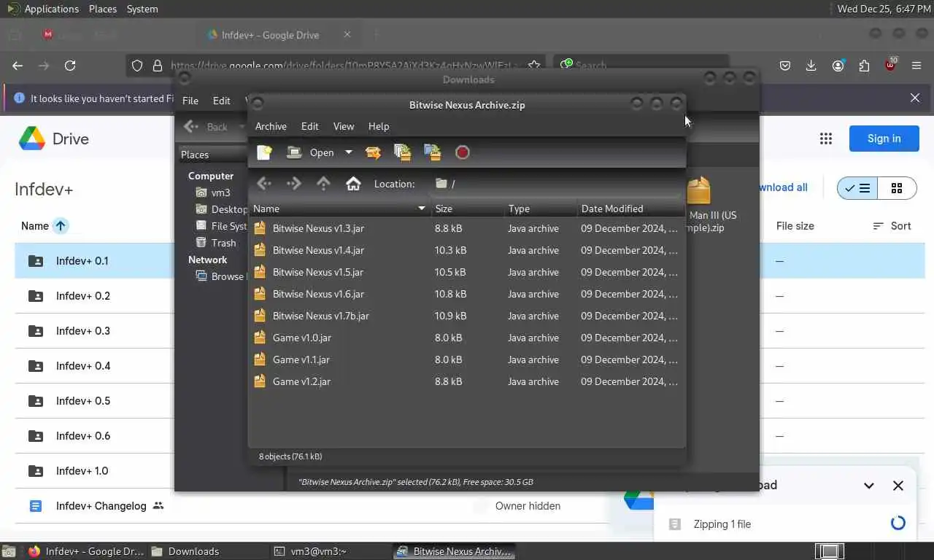Viewport: 934px width, 560px height.
Task: Click the Home location icon in the archive manager
Action: click(353, 184)
